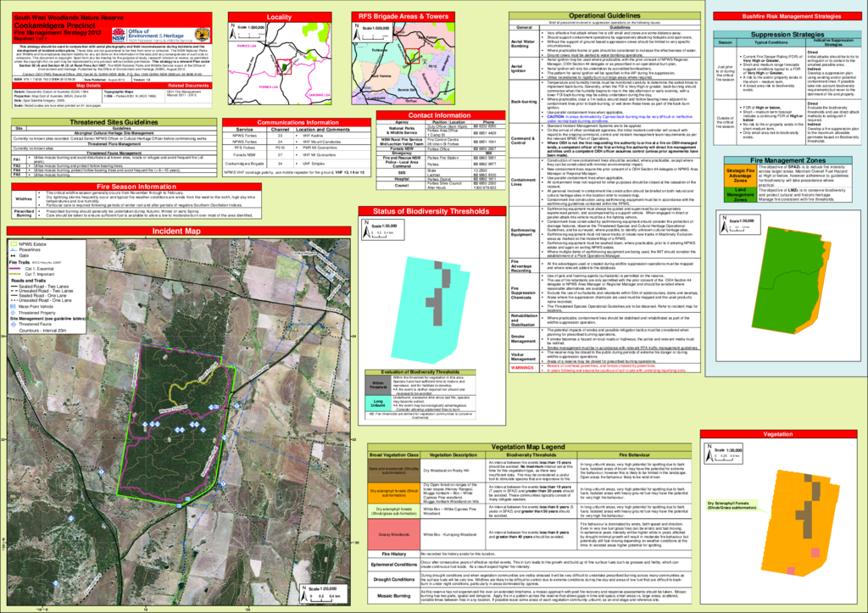Open the Locality overview map
Viewport: 868px width, 613px height.
tap(280, 63)
